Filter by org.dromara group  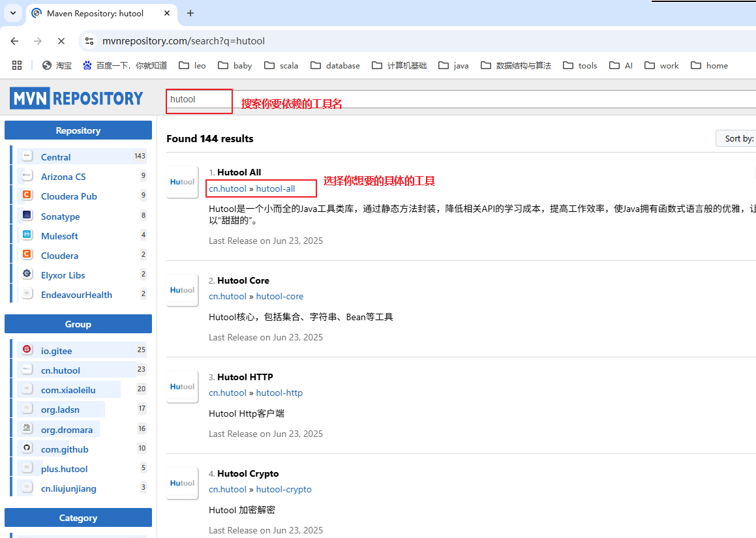(67, 430)
